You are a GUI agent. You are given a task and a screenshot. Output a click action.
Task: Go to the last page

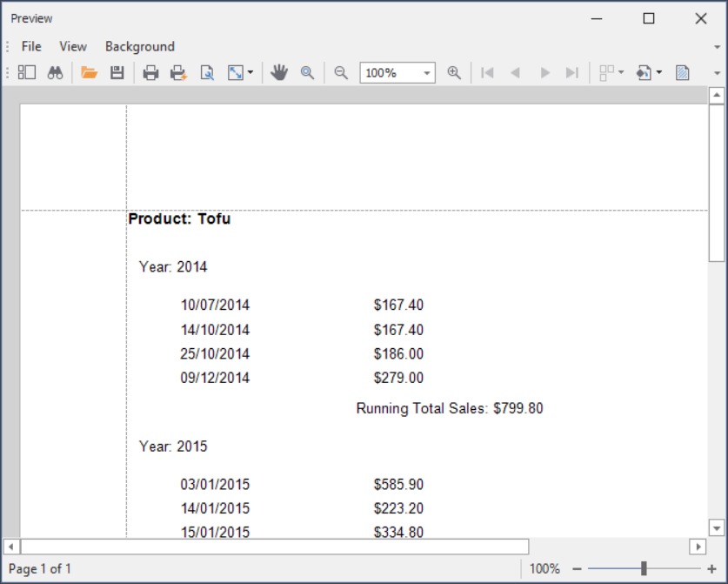click(572, 72)
